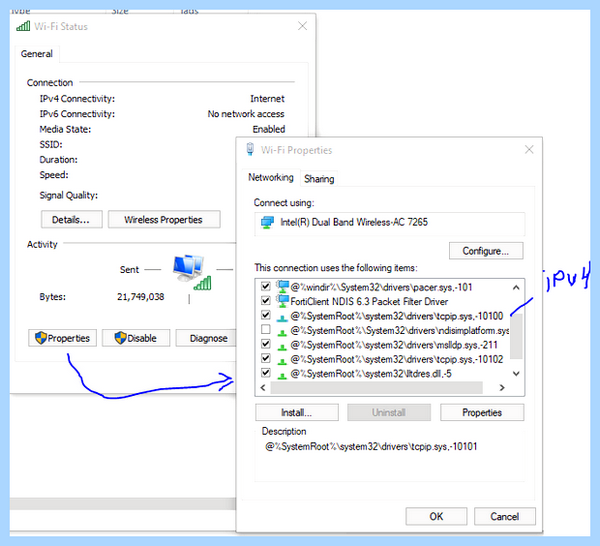Click the network computers activity icon
The height and width of the screenshot is (546, 600).
[x=192, y=272]
